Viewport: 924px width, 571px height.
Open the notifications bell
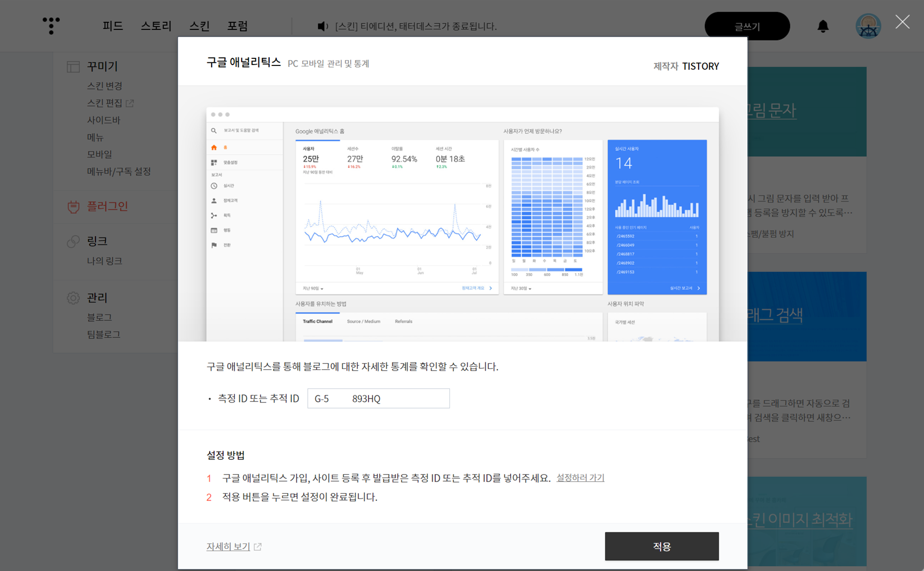pos(823,26)
